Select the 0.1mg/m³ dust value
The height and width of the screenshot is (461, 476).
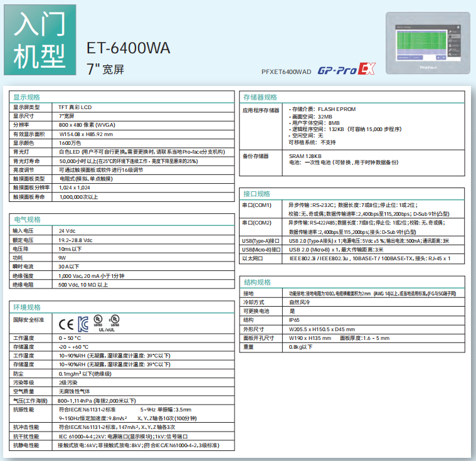click(85, 374)
